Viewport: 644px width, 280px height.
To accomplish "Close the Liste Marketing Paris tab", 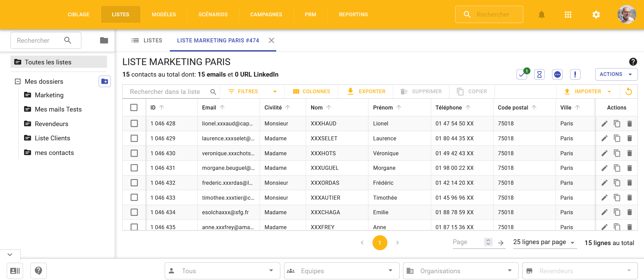I will 271,40.
